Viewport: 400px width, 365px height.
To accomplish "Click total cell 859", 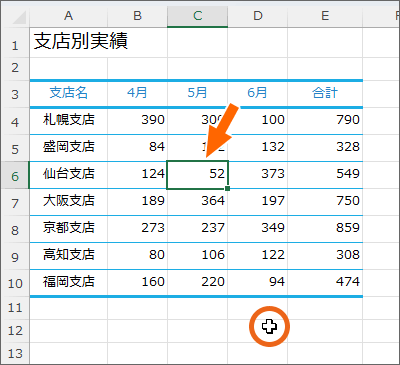I will 325,229.
